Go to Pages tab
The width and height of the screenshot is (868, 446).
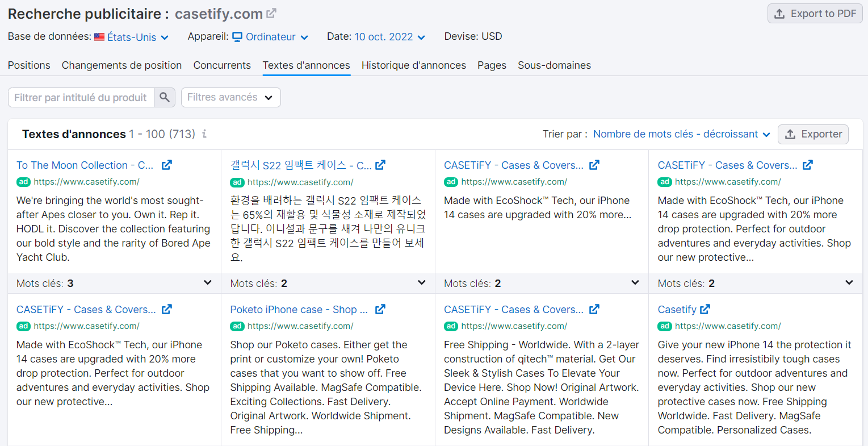click(492, 65)
